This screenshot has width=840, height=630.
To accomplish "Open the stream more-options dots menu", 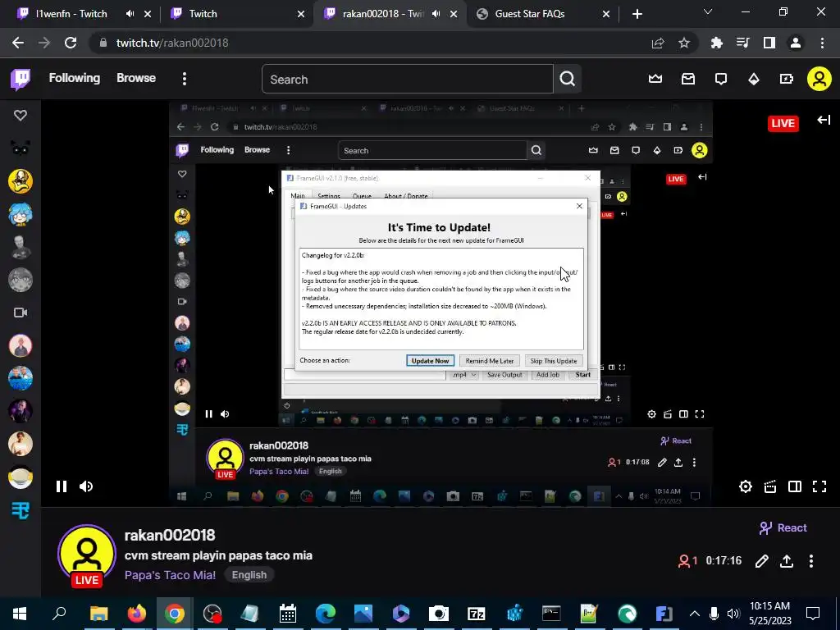I will coord(811,561).
